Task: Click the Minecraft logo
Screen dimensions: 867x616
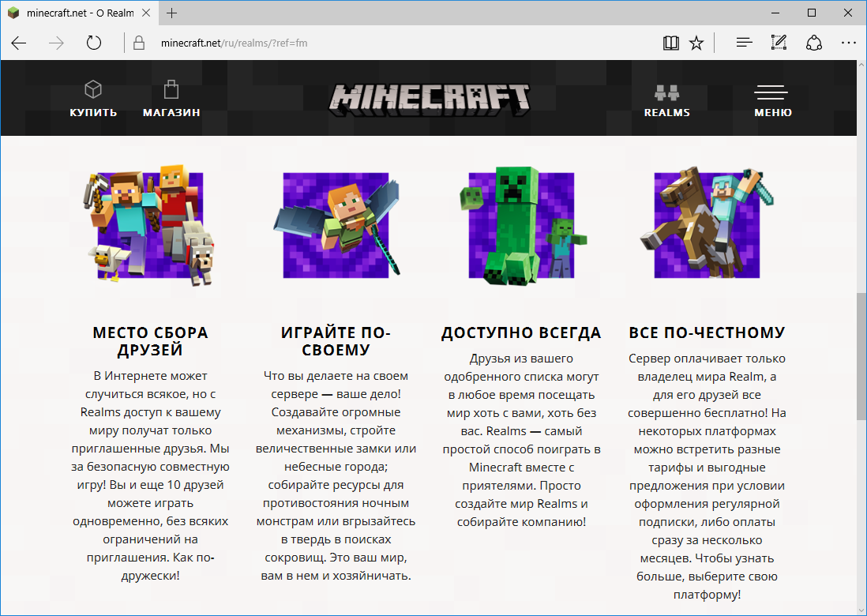Action: click(x=430, y=99)
